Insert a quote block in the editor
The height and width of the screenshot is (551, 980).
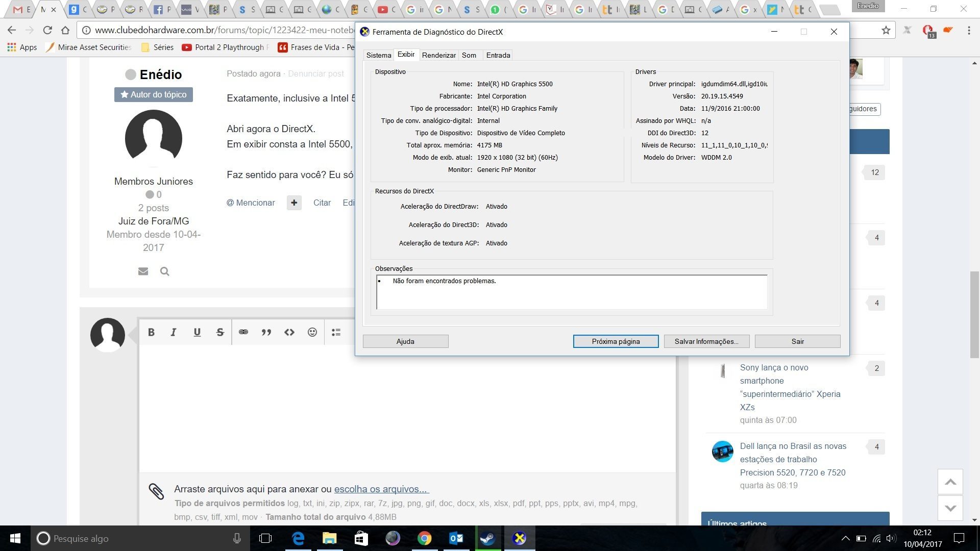(x=266, y=332)
